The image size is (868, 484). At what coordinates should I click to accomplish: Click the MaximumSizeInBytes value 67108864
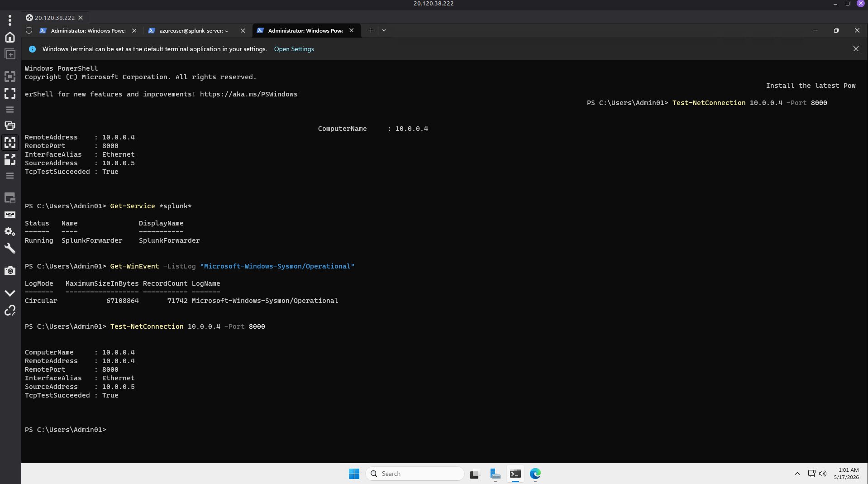point(122,301)
